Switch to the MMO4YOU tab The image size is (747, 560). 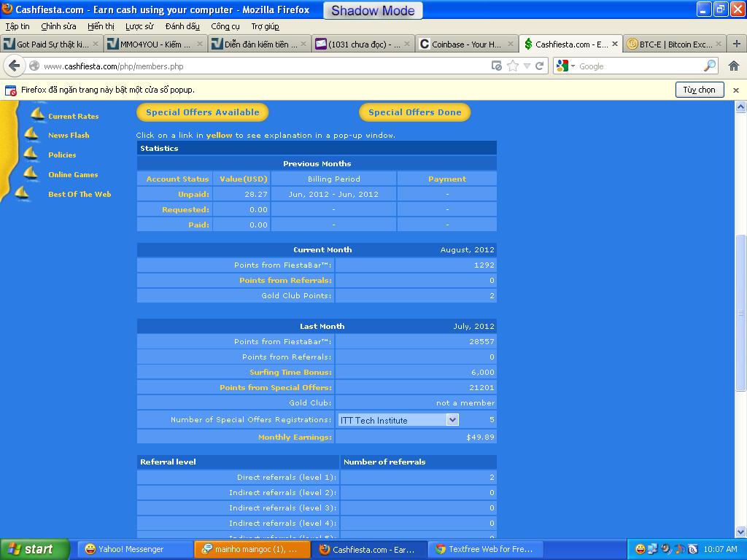(155, 44)
